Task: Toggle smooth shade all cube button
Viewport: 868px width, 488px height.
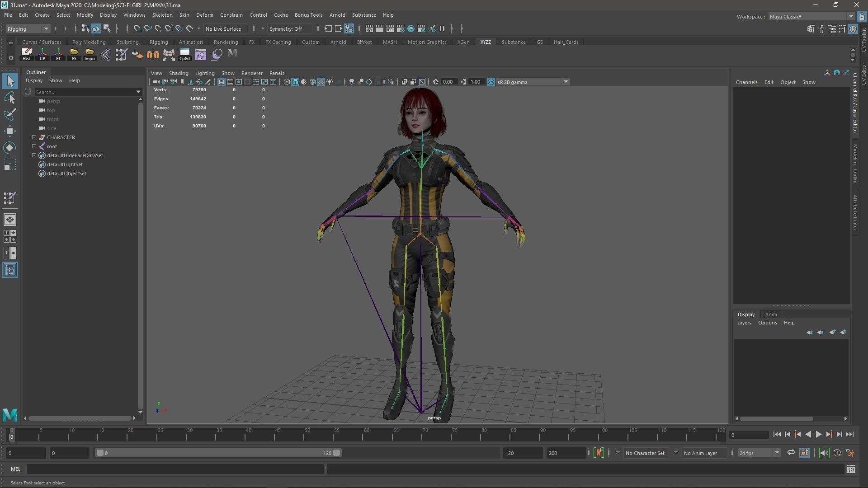Action: coord(295,82)
